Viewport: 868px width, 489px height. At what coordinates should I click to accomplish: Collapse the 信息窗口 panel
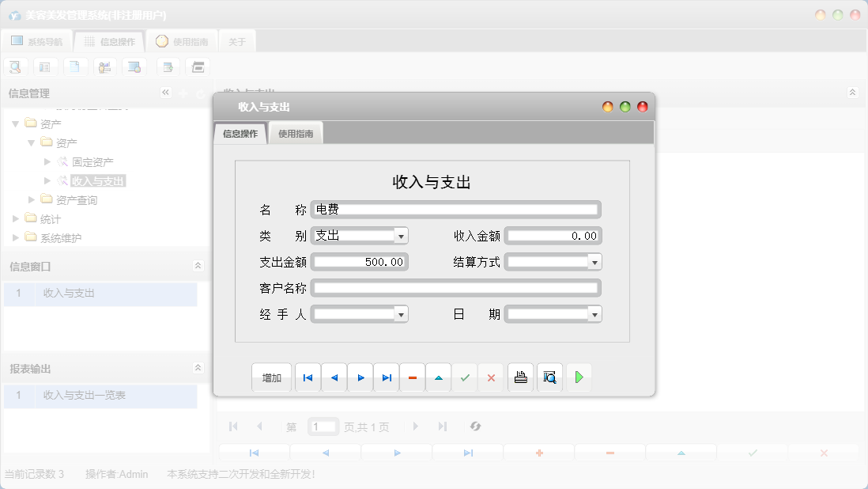click(198, 267)
